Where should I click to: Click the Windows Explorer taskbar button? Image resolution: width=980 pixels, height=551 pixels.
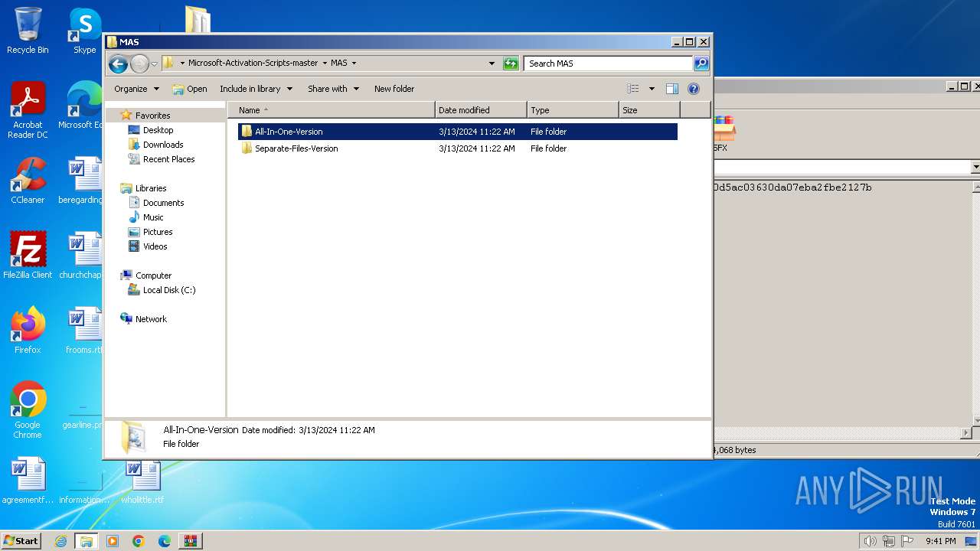coord(87,541)
